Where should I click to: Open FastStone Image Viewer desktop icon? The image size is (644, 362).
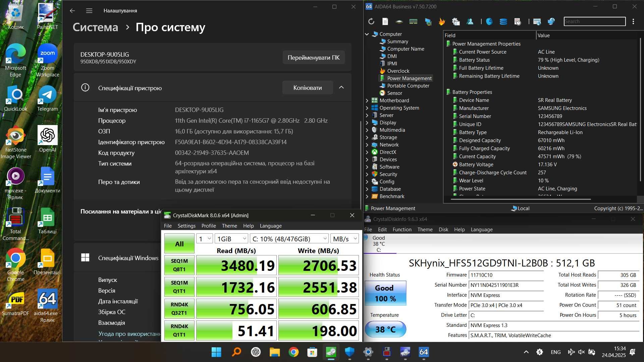click(15, 142)
